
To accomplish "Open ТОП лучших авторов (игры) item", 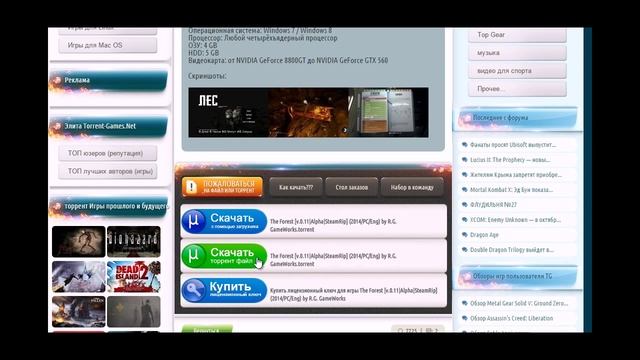I will pyautogui.click(x=108, y=171).
